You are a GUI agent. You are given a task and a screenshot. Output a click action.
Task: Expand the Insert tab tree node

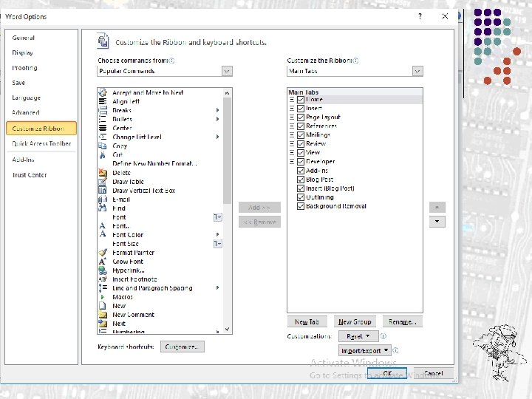[292, 109]
